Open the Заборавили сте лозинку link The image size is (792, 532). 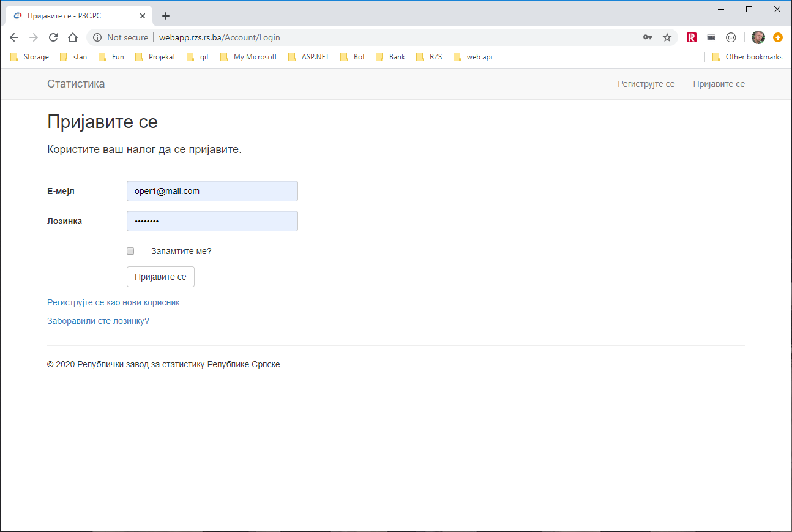point(98,321)
